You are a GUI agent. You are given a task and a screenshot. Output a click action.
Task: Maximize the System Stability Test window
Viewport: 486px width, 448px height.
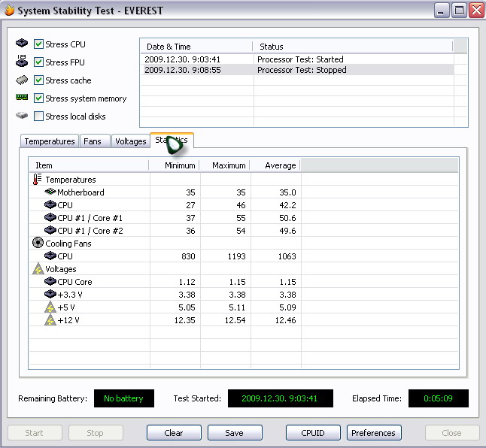click(x=459, y=11)
